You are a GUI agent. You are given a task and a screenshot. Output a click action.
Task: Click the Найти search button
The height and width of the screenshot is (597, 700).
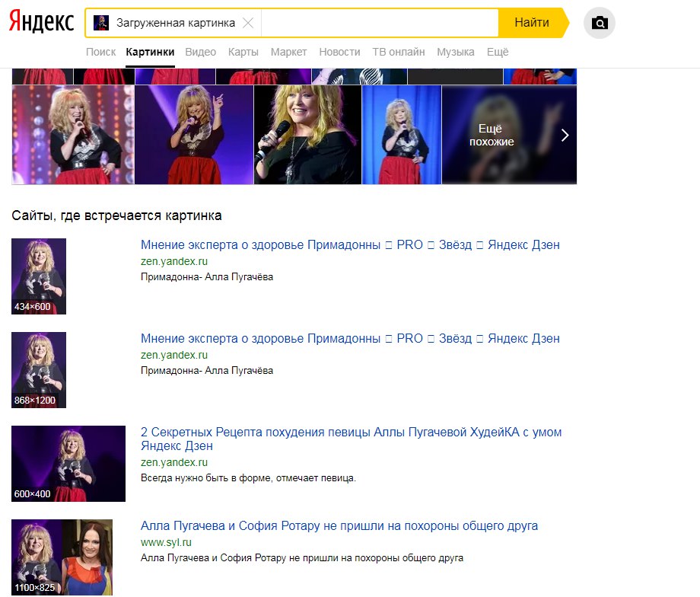pyautogui.click(x=532, y=22)
